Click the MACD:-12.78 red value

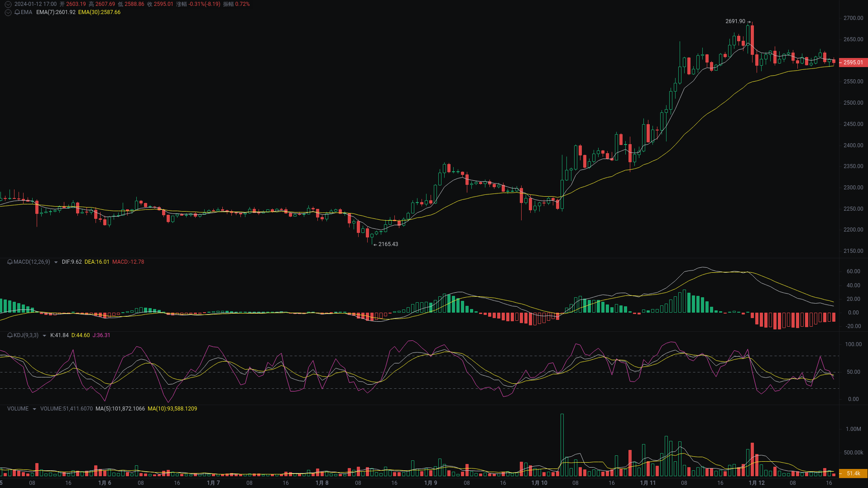pyautogui.click(x=129, y=262)
